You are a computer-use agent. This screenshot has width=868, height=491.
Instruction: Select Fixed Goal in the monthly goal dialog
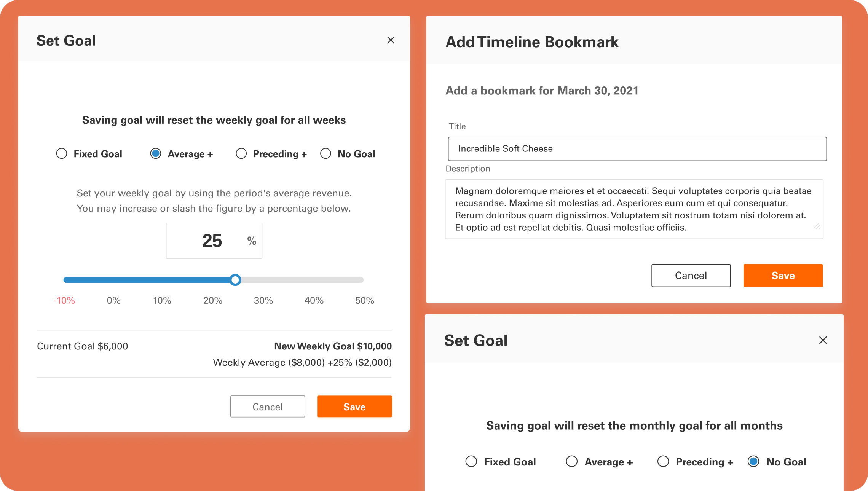(x=471, y=462)
